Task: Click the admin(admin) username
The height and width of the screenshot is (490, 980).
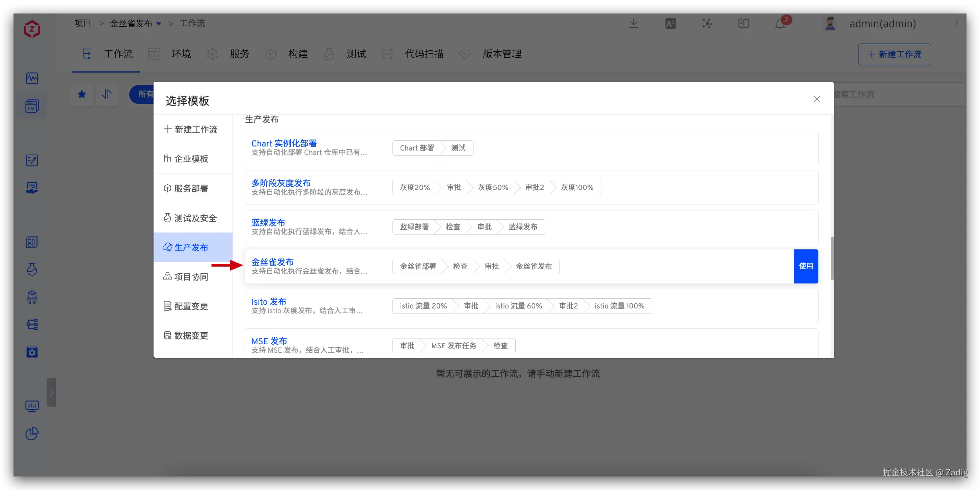Action: point(882,24)
